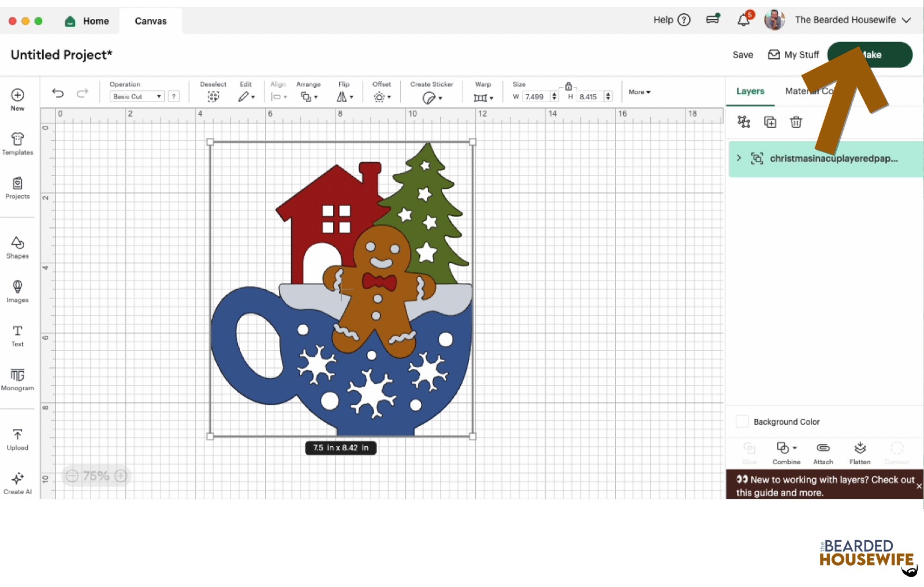Open notifications bell
Image resolution: width=924 pixels, height=587 pixels.
744,20
